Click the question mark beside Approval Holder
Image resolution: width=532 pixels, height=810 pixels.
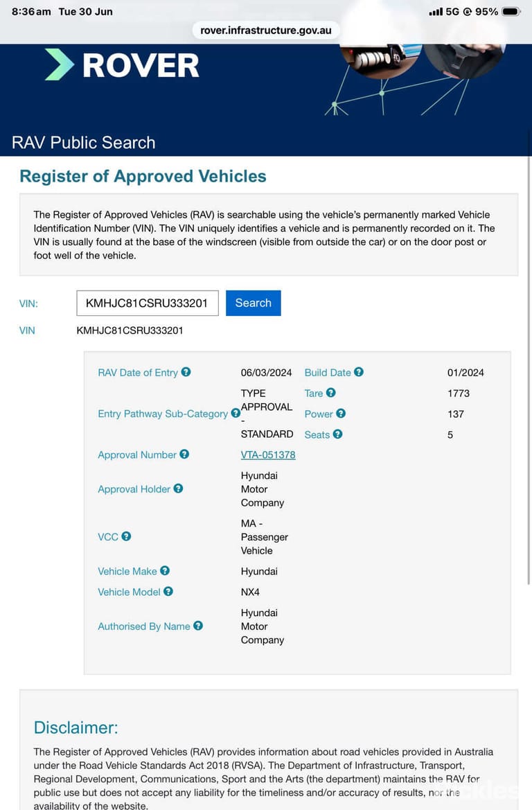point(178,488)
